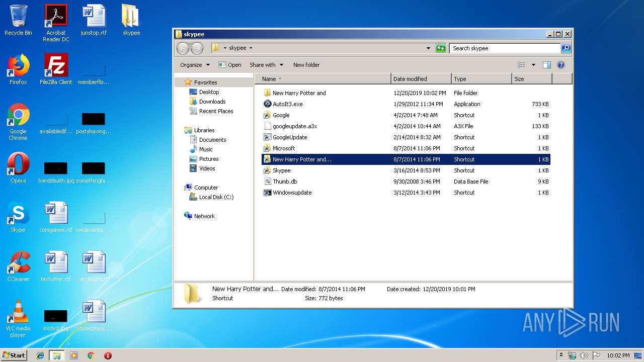Select the GoogleUpdate shortcut row
This screenshot has width=644, height=362.
[406, 137]
